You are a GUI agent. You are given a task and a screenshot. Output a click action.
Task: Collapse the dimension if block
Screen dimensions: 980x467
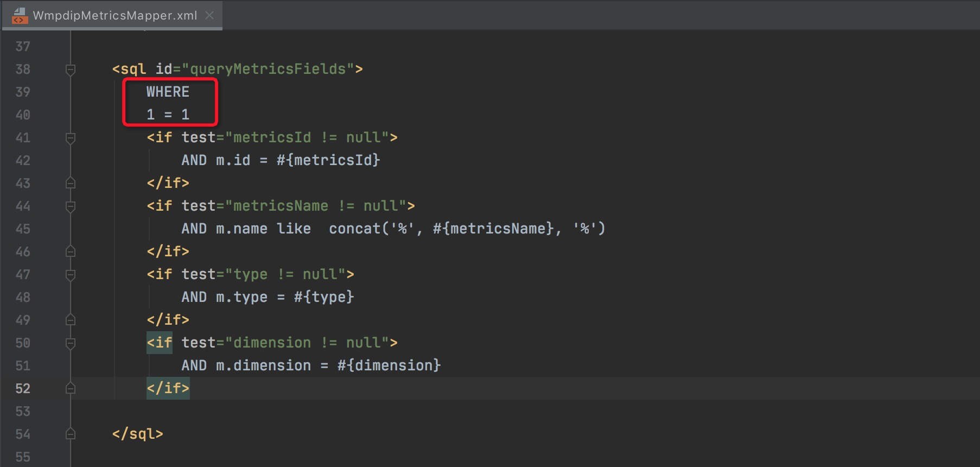[70, 343]
